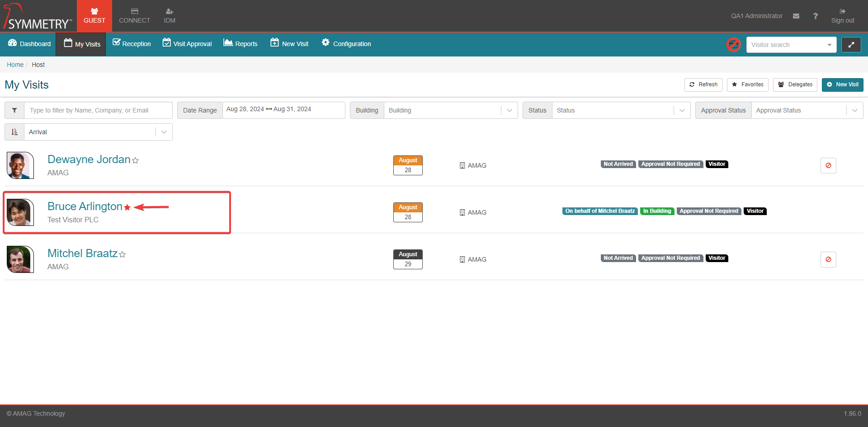Click the AMAG building icon in Bruce Arlington's row

(x=462, y=212)
